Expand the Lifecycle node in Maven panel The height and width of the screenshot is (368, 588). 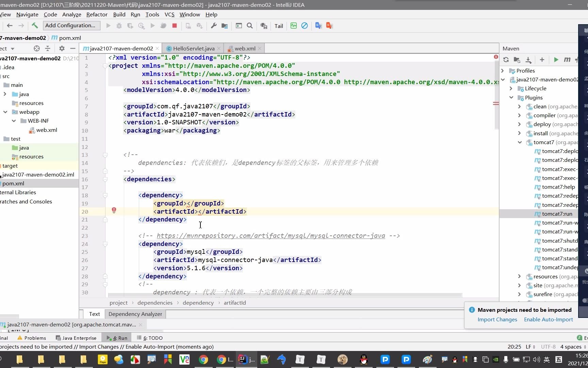click(511, 88)
